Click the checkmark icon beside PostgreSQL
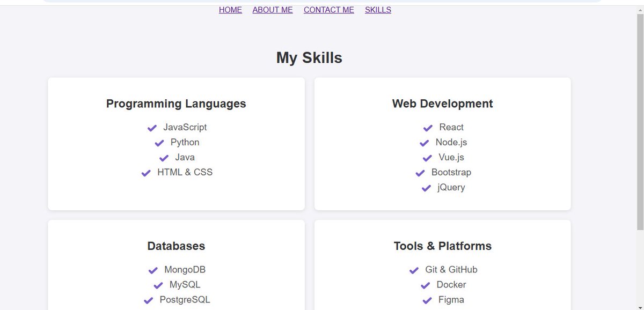Image resolution: width=644 pixels, height=310 pixels. click(149, 301)
